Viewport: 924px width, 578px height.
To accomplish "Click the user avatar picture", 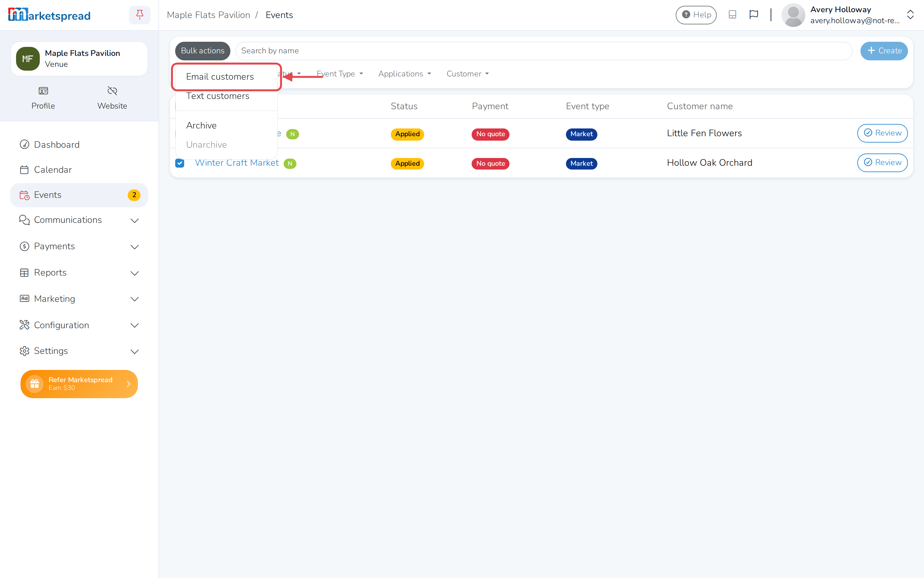I will pyautogui.click(x=793, y=15).
